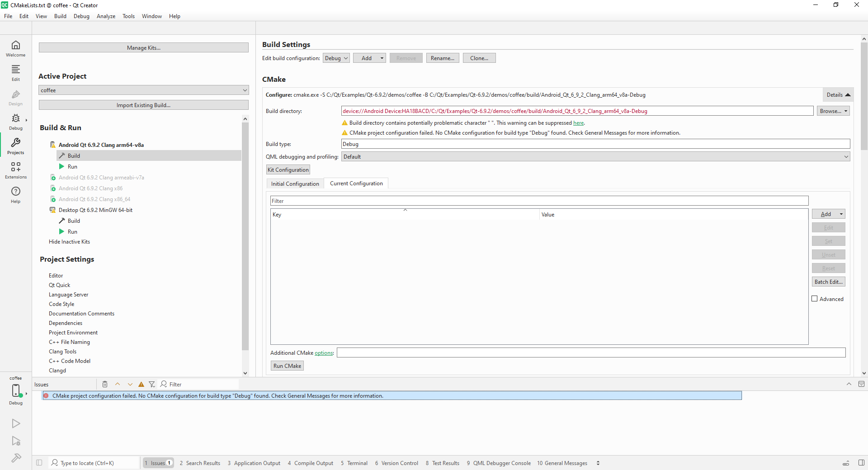Enable the Android Clang x86_64 kit plus icon

[x=53, y=199]
